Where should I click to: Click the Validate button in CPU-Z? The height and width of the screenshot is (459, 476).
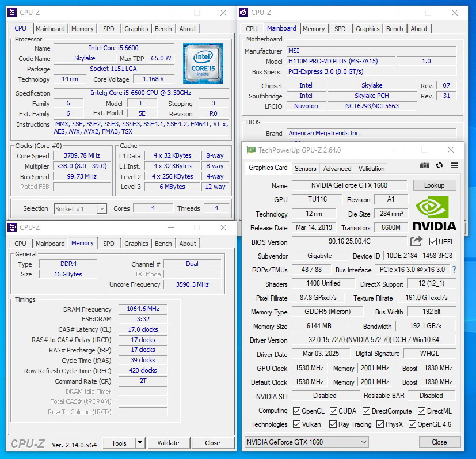coord(168,443)
